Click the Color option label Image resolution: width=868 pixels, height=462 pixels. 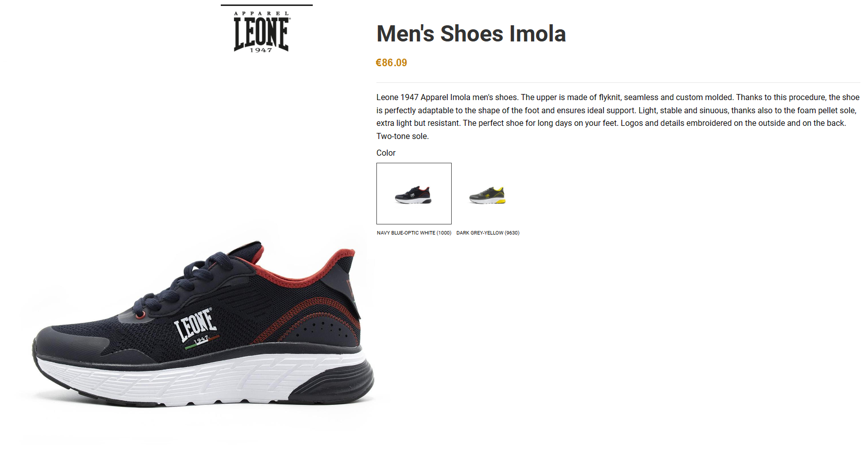tap(386, 153)
